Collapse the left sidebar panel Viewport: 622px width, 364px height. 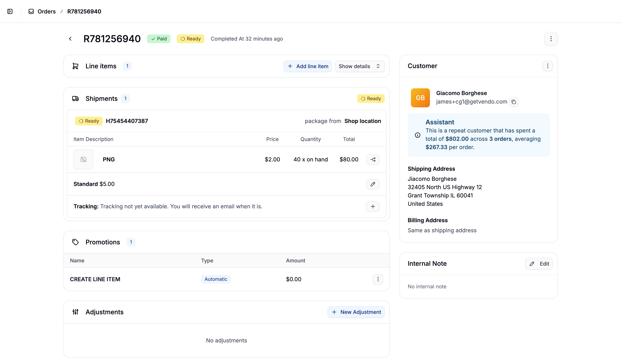[10, 11]
